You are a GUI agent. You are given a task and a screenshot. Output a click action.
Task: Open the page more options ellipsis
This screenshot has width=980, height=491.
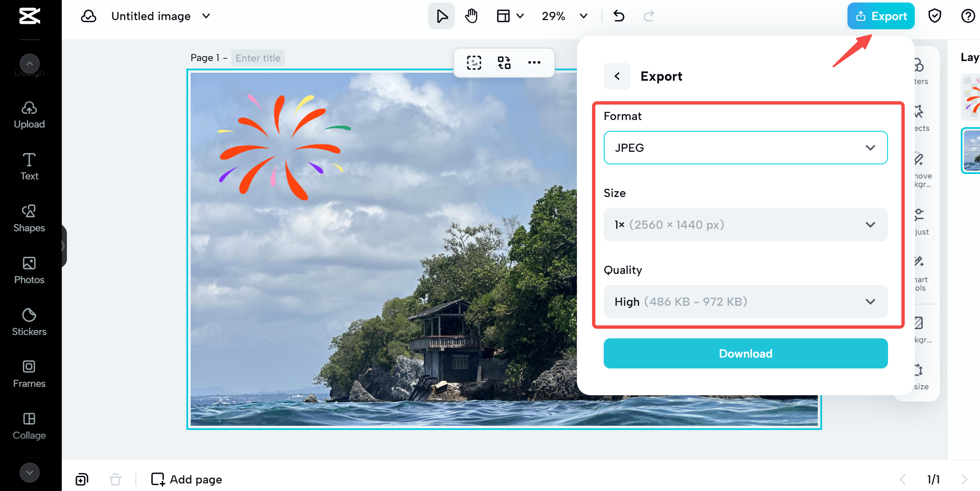click(x=534, y=62)
